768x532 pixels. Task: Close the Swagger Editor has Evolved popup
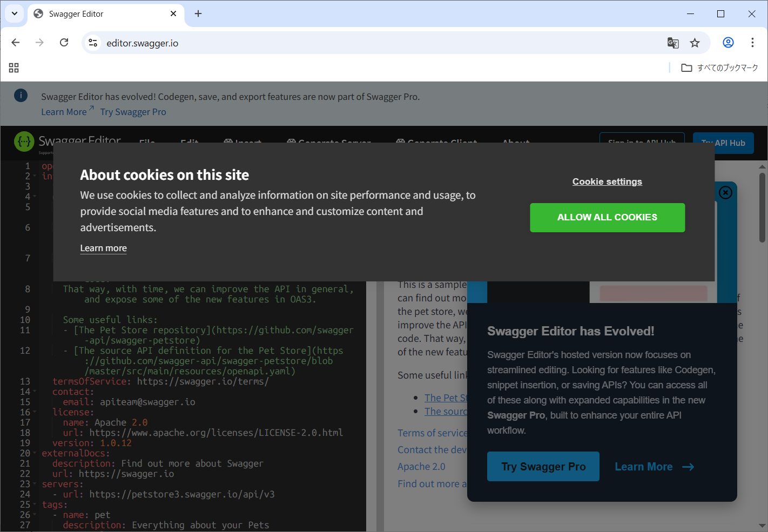tap(725, 192)
